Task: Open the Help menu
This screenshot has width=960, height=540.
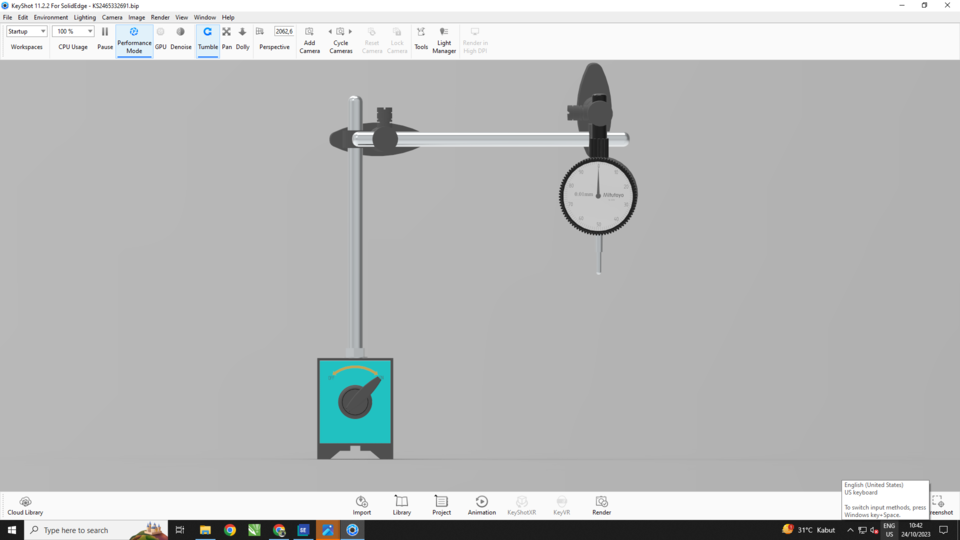Action: 228,17
